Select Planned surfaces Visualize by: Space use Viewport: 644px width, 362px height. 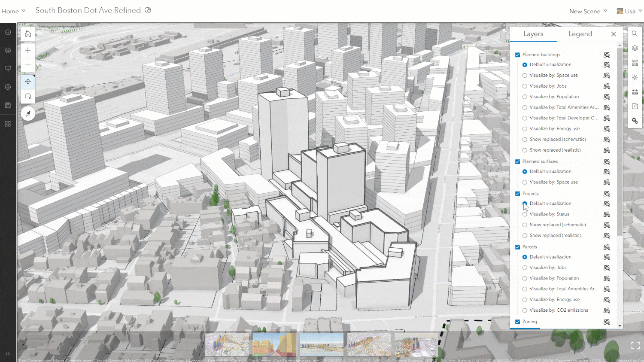tap(525, 183)
